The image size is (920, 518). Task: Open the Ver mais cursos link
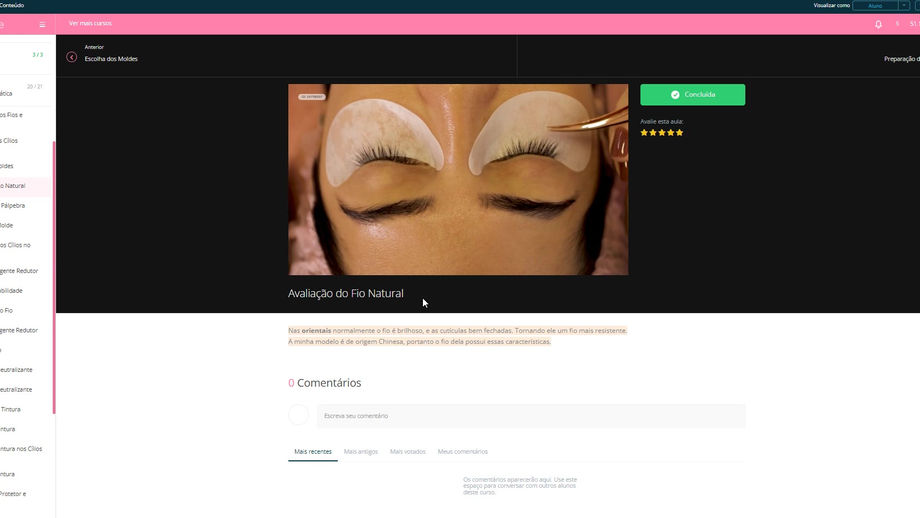point(90,23)
